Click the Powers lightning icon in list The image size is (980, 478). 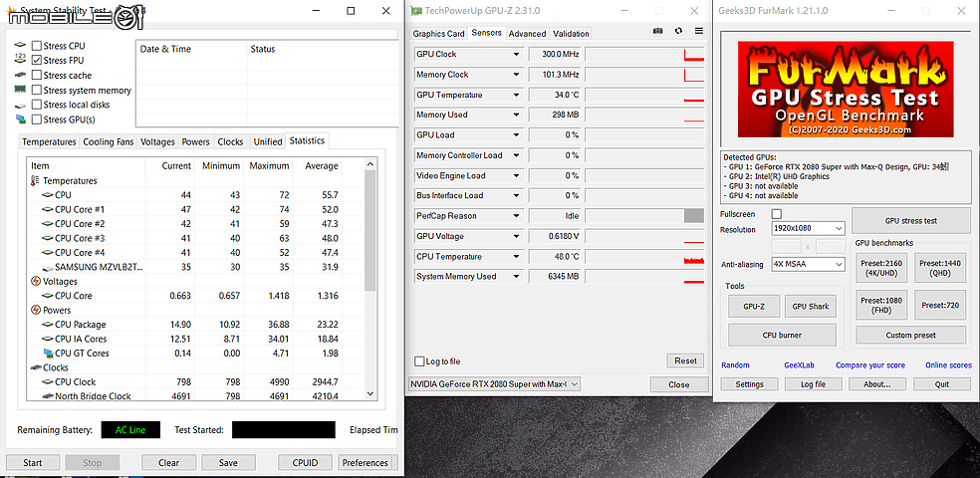36,310
